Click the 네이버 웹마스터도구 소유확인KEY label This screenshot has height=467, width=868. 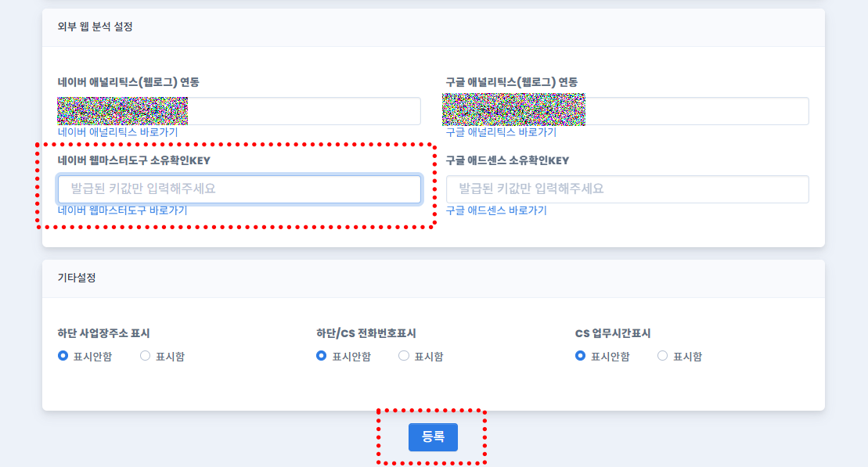(x=134, y=160)
